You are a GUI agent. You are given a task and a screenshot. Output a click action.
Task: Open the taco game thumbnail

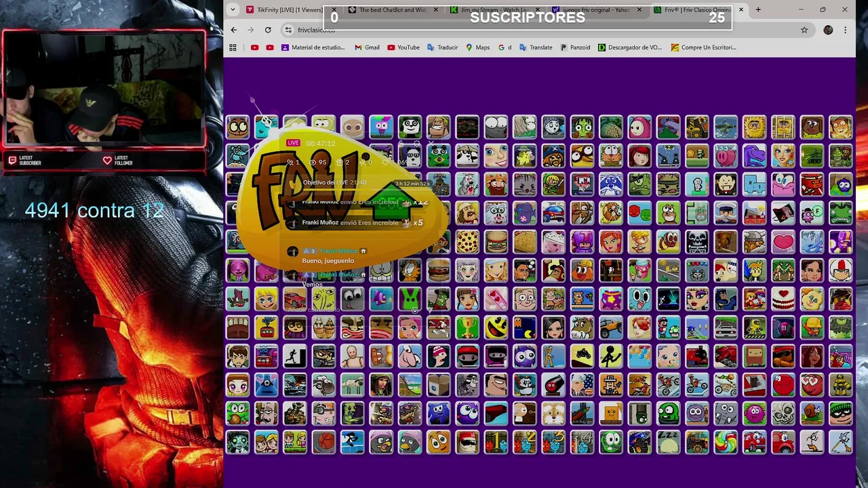point(524,241)
